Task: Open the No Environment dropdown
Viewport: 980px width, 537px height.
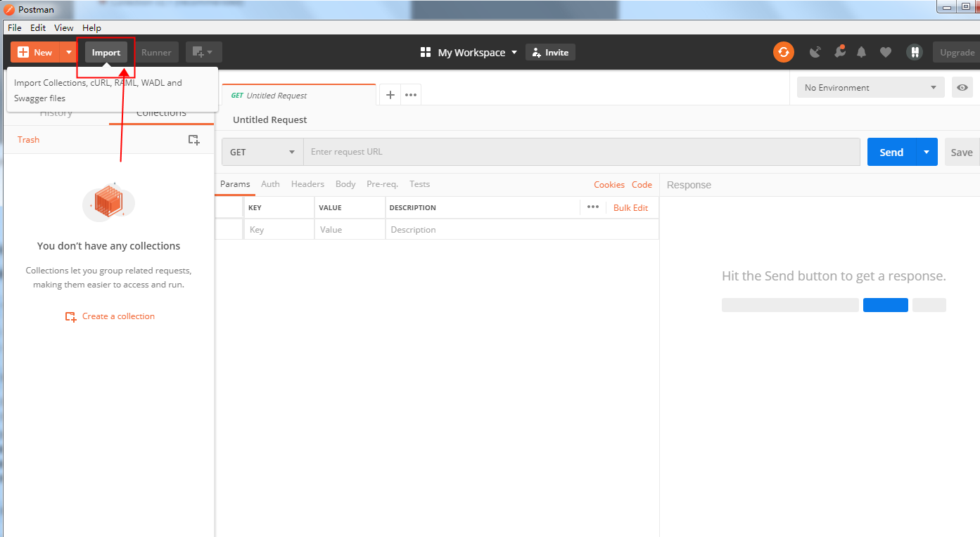Action: 871,88
